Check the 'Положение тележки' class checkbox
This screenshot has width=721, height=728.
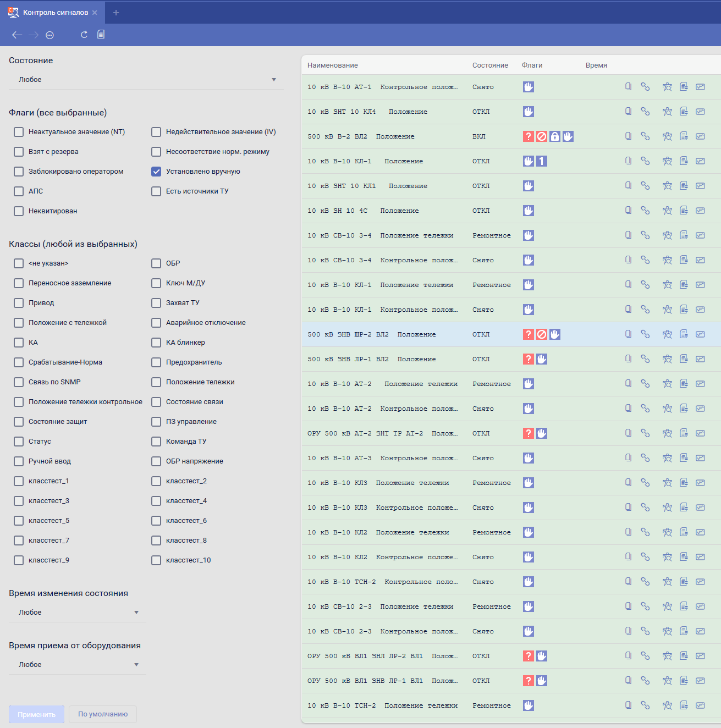point(157,382)
